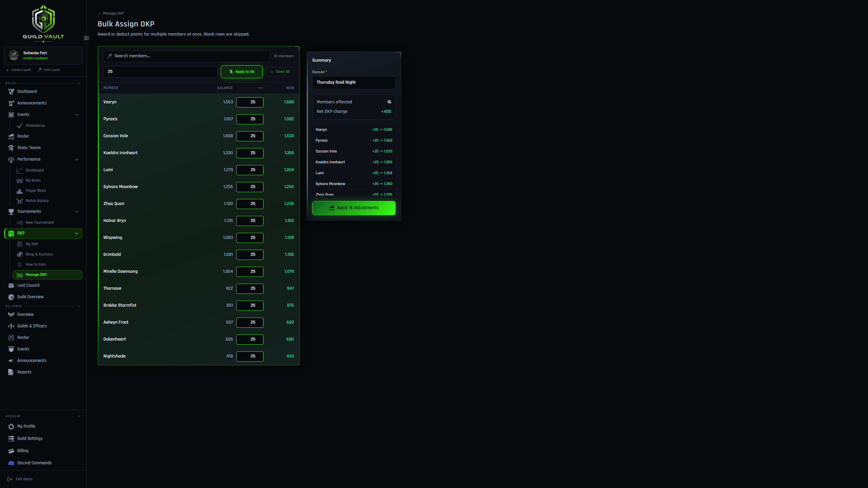The height and width of the screenshot is (488, 868).
Task: Click the Guild Vault logo
Action: click(x=43, y=23)
